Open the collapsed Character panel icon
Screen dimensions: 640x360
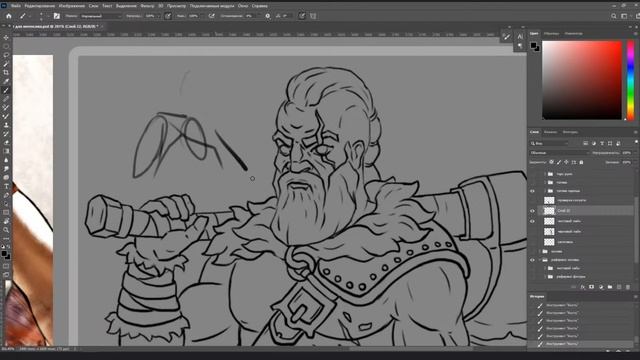520,36
